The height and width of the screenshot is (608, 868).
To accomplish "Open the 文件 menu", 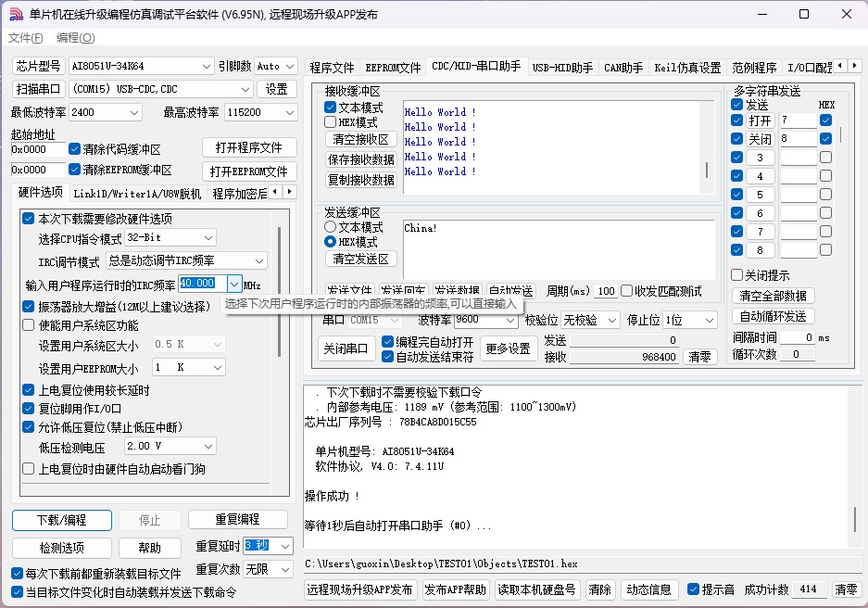I will (x=25, y=38).
